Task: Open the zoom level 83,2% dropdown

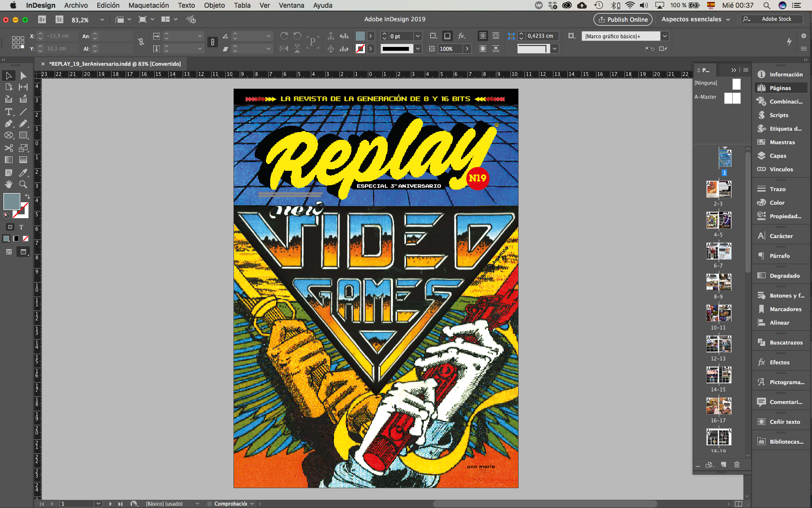Action: point(102,20)
